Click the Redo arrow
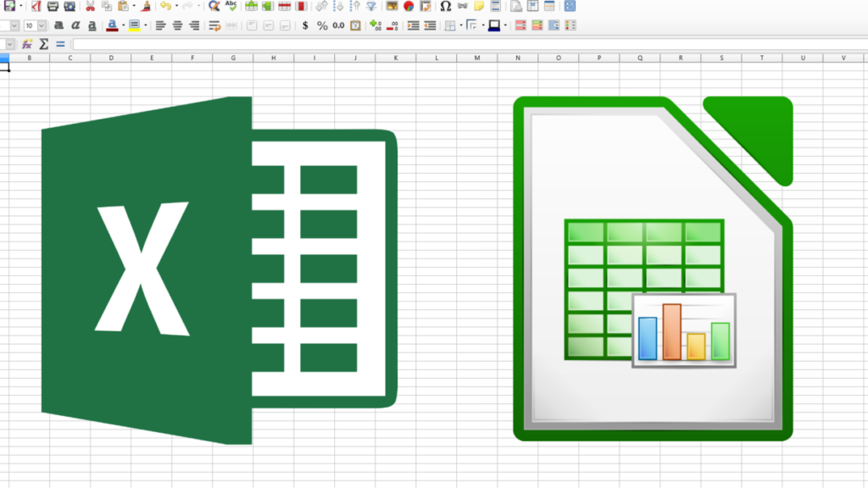 (x=188, y=6)
